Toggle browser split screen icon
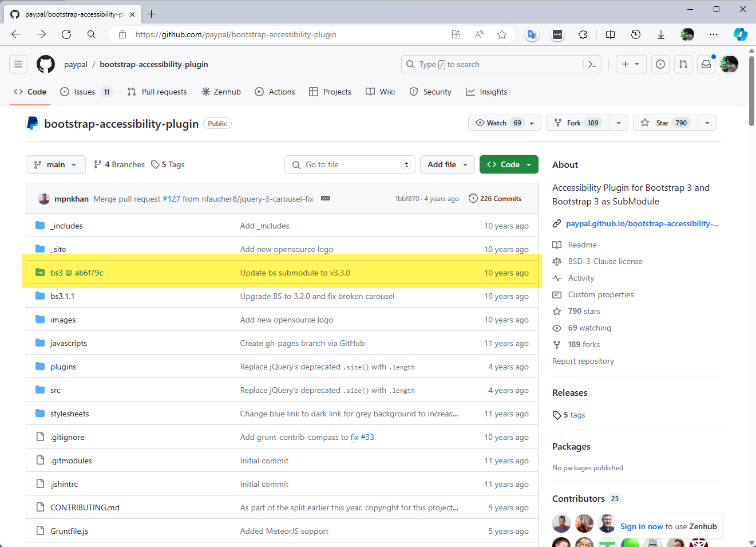The image size is (756, 547). 610,34
